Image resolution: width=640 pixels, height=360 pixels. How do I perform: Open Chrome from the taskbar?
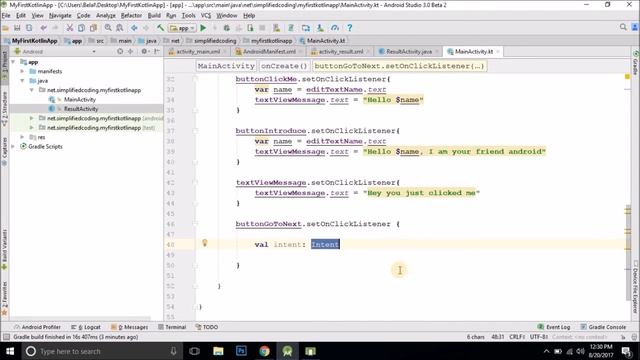(264, 351)
